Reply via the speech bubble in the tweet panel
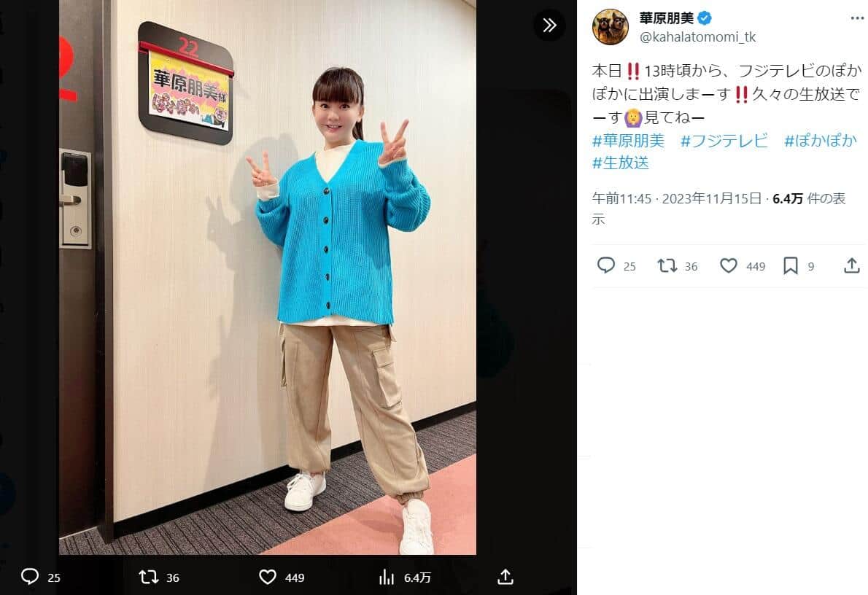868x595 pixels. tap(606, 265)
